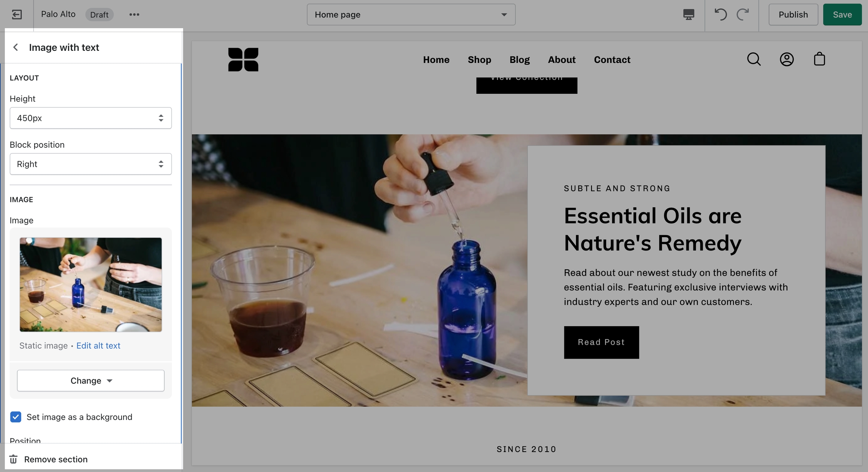This screenshot has height=472, width=868.
Task: Open the three-dots more actions menu
Action: point(134,15)
